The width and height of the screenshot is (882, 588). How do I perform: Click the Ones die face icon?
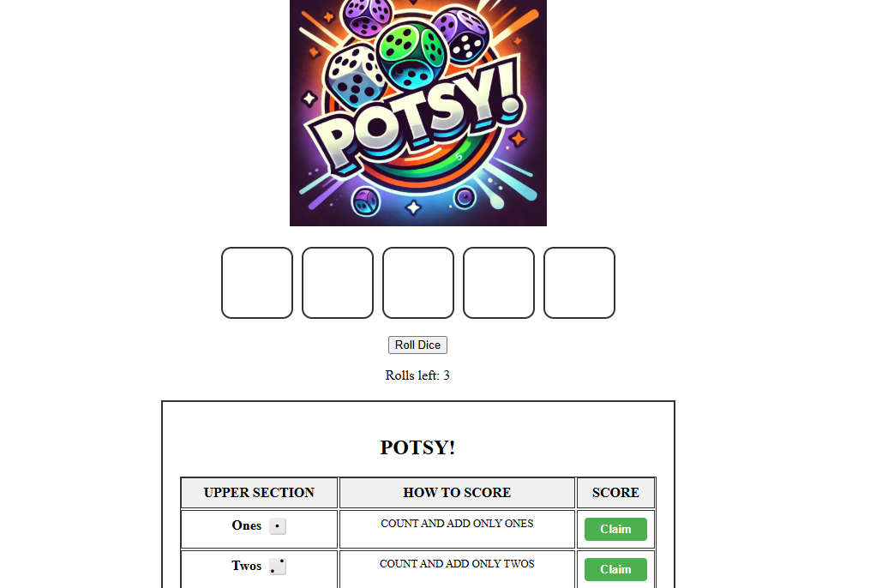pos(277,525)
